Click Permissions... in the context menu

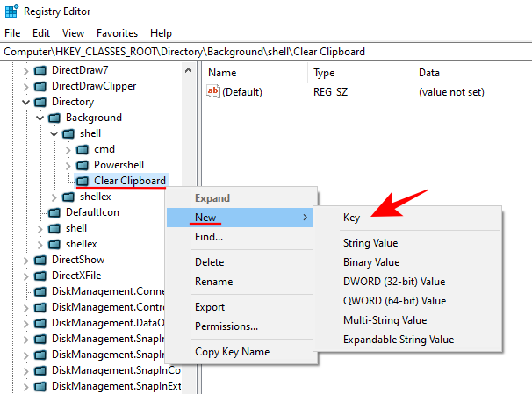click(226, 326)
